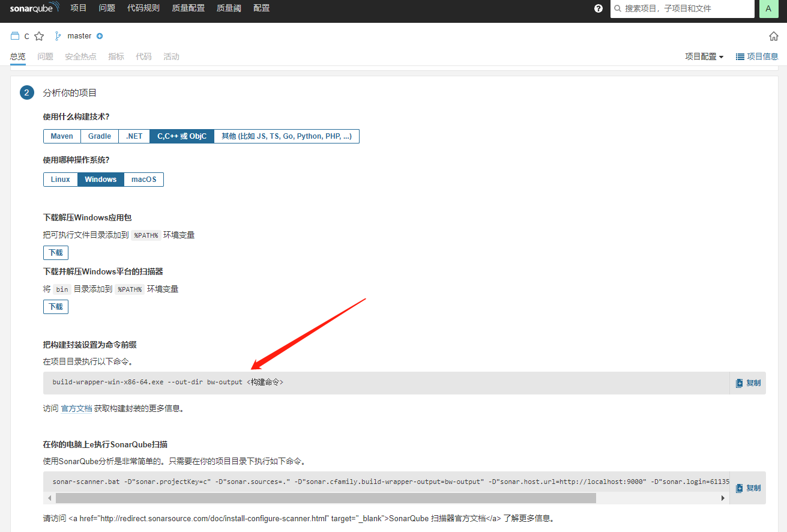Select Gradle build technology

(100, 136)
